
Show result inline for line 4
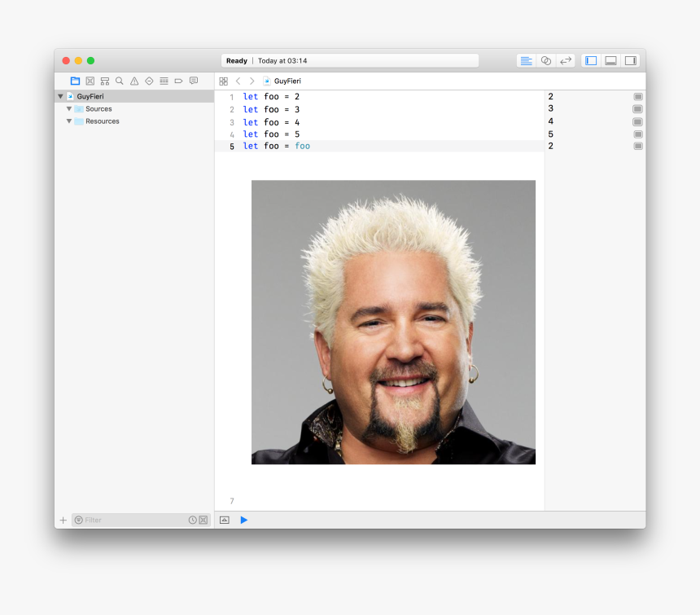click(x=638, y=134)
